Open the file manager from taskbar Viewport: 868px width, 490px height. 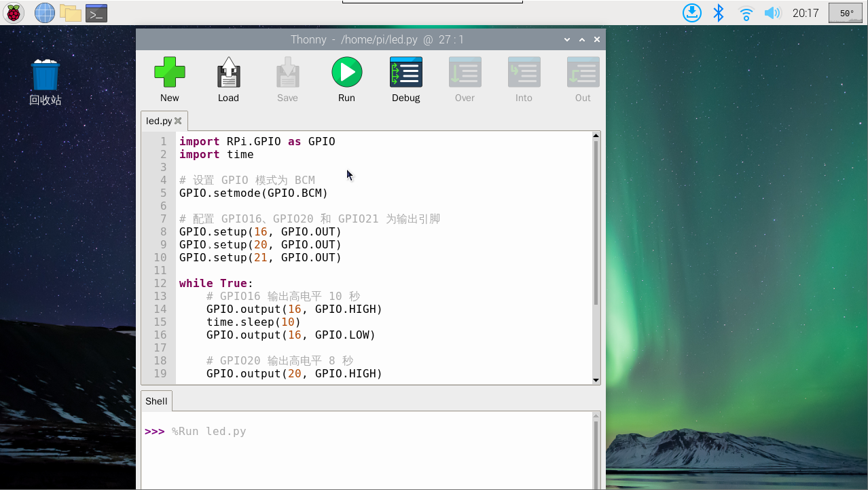pos(70,13)
